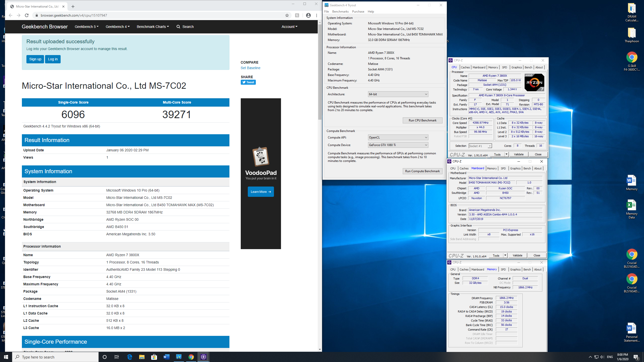Click Run Compute Benchmark button
Viewport: 644px width, 362px height.
pos(422,171)
